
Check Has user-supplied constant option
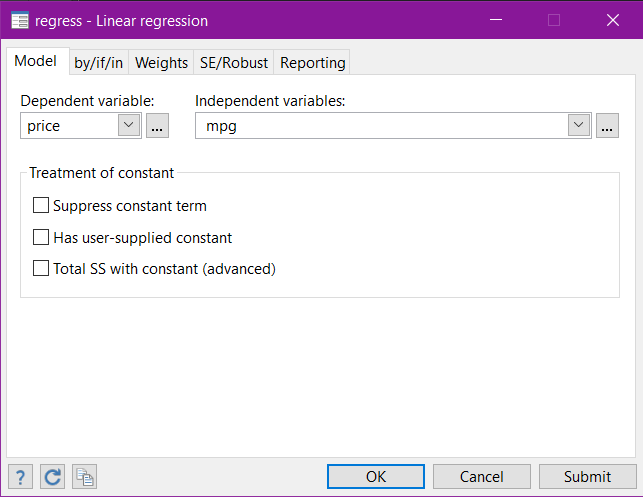click(41, 238)
